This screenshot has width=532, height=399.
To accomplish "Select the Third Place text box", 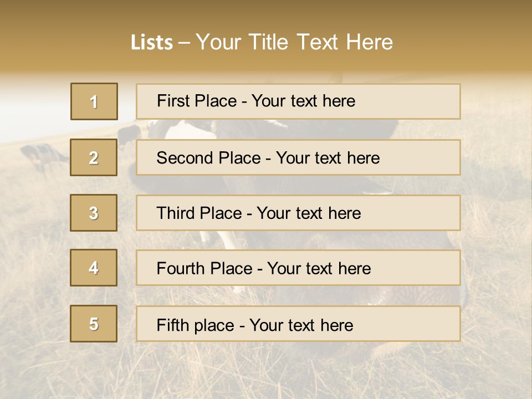I will point(298,213).
